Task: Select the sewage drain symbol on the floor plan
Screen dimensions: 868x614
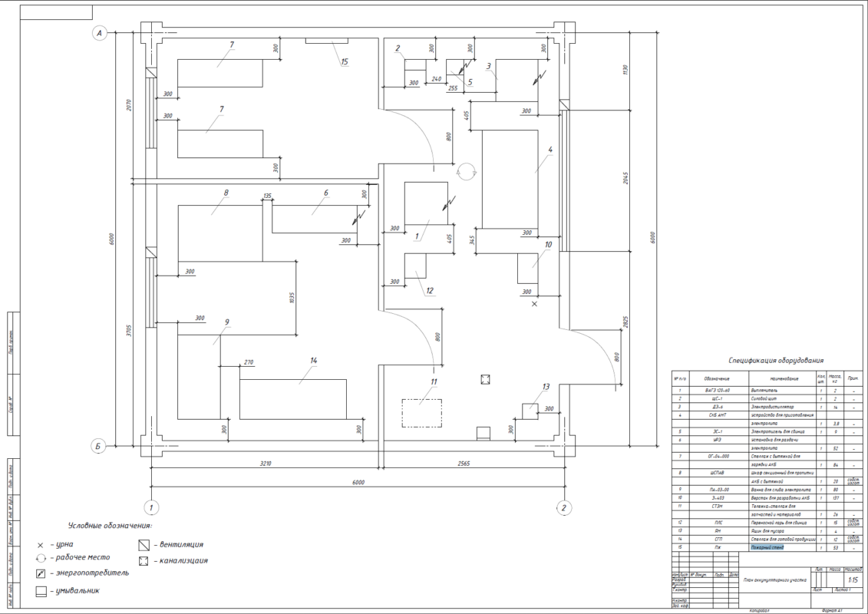Action: (485, 379)
